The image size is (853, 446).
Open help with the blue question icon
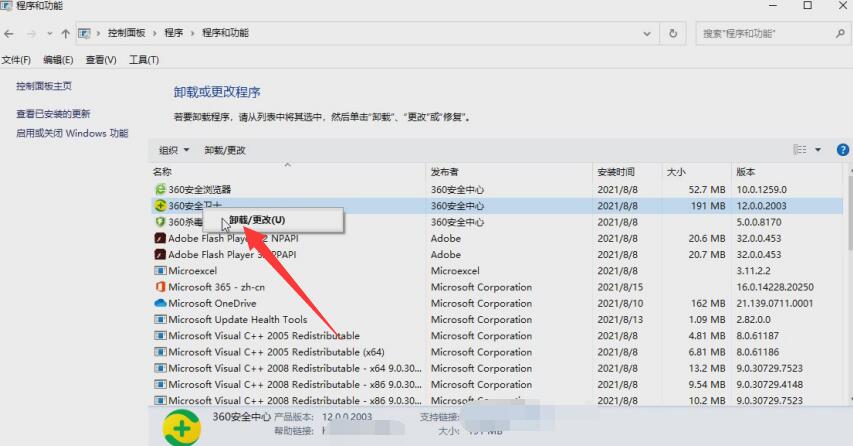(x=843, y=150)
